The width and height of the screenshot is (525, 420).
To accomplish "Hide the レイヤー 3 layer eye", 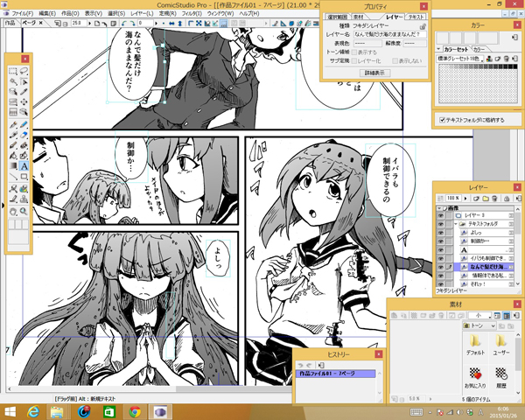I will coord(441,215).
